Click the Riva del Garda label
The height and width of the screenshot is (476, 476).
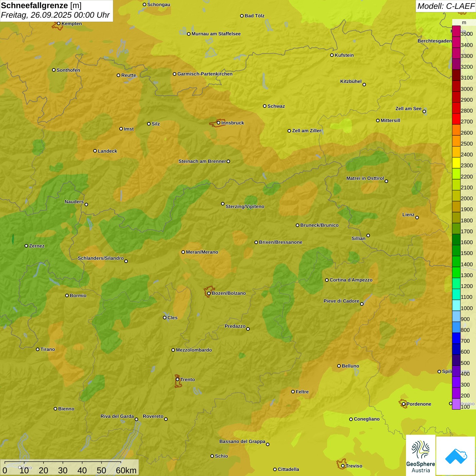(117, 416)
